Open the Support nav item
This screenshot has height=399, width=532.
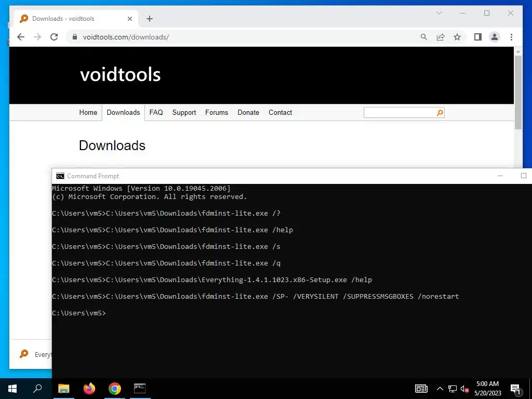[184, 112]
